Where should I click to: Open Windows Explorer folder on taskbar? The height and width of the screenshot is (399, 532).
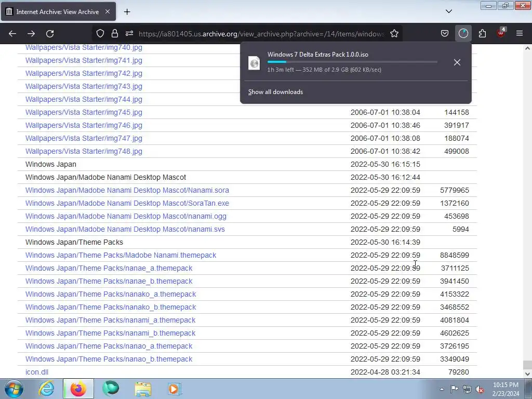pos(143,389)
